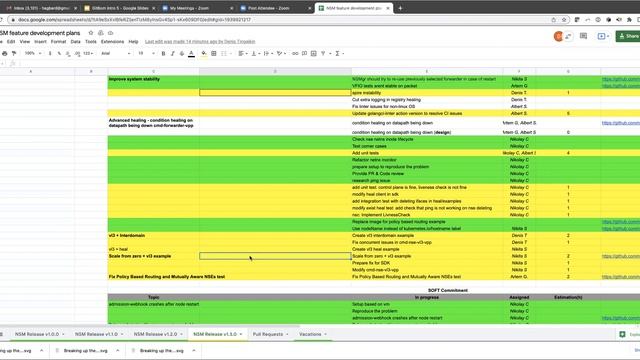Select the cell 'Scale from zero + vl3 example' topic
640x360 pixels.
[x=153, y=256]
